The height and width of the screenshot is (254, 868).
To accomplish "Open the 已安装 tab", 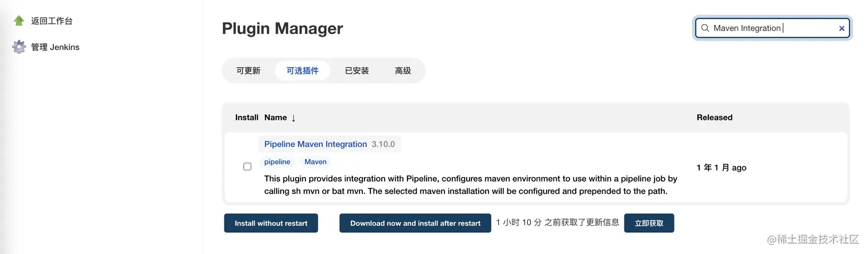I will [x=356, y=71].
